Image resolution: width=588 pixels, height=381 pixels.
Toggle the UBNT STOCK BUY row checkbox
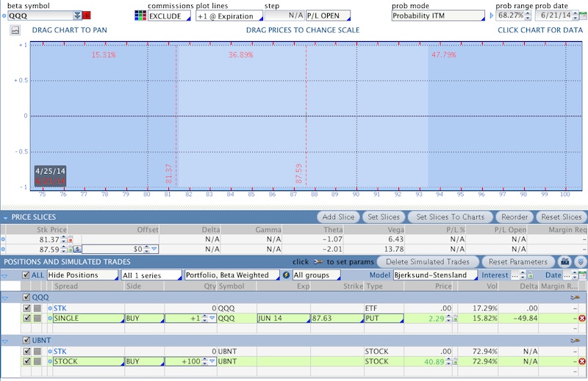click(26, 361)
